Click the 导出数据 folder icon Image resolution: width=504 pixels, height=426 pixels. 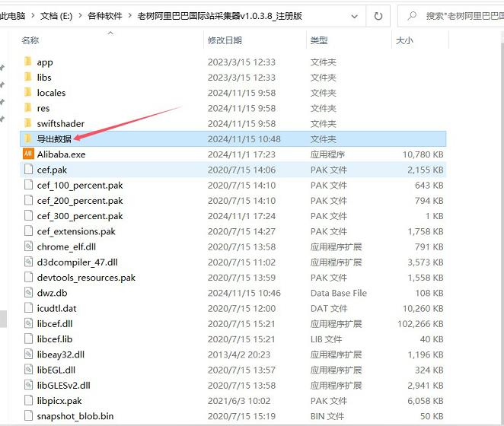pos(28,138)
